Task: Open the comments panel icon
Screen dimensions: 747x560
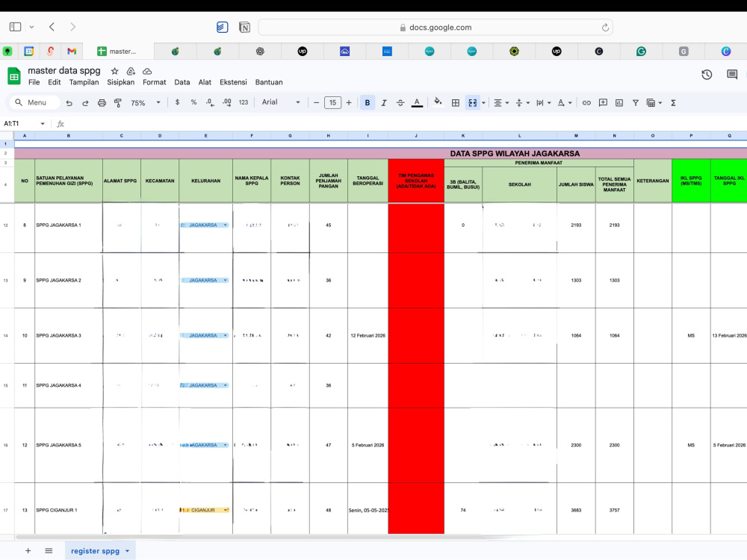Action: tap(732, 75)
